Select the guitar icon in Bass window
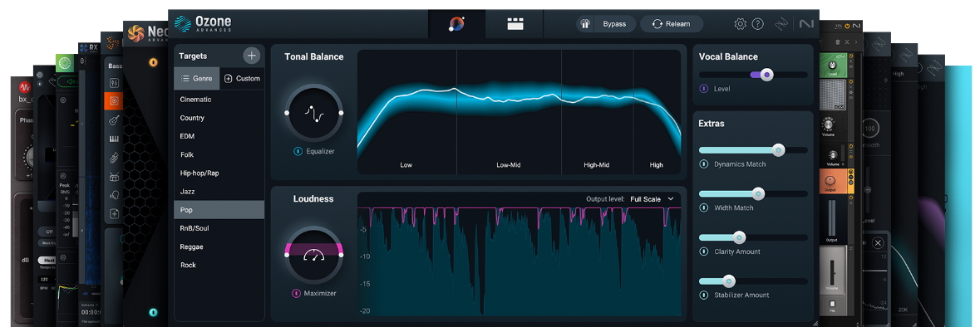 [114, 120]
